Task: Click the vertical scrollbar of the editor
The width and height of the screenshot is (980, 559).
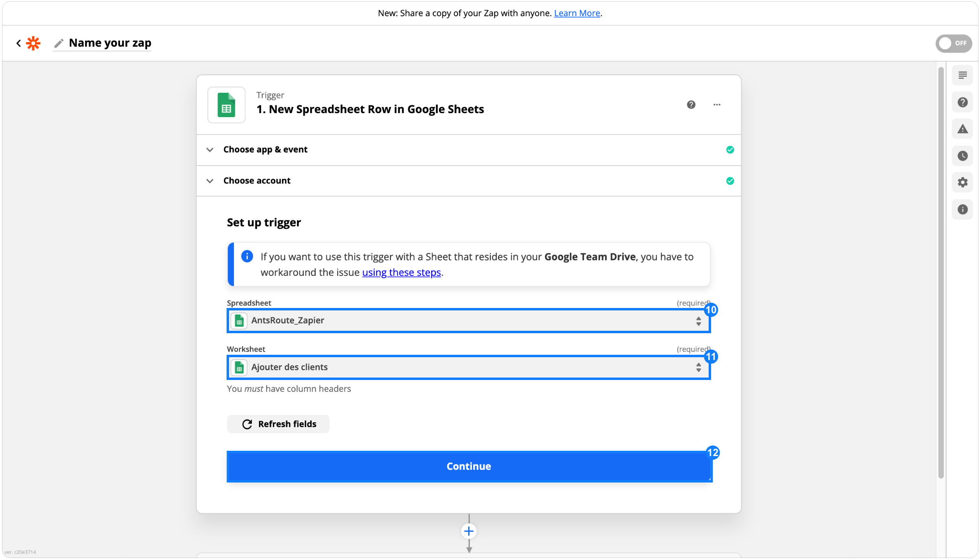Action: pyautogui.click(x=941, y=273)
